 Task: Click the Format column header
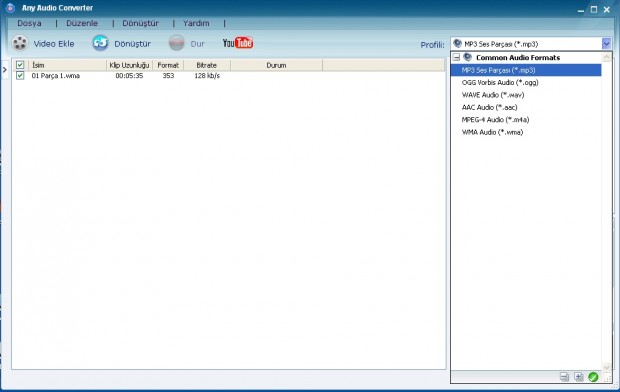(x=168, y=65)
